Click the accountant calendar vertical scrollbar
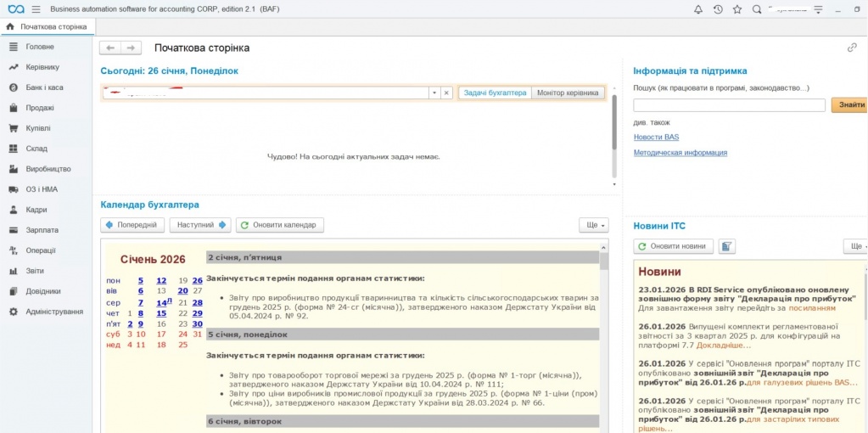Viewport: 868px width, 433px height. pos(604,340)
